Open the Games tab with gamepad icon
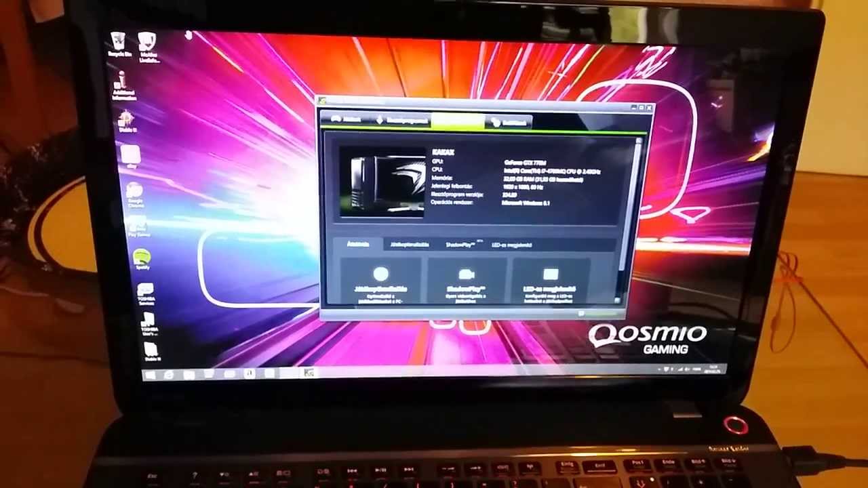The width and height of the screenshot is (868, 488). [346, 119]
